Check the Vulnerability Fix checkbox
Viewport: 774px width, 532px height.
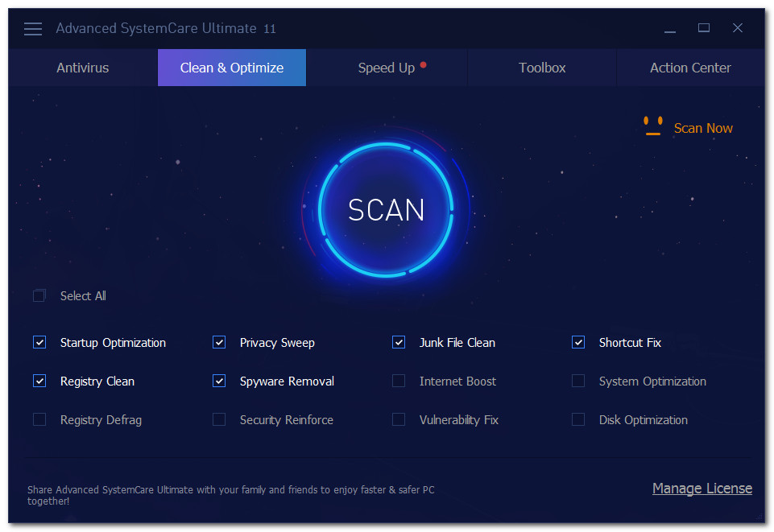[x=399, y=419]
